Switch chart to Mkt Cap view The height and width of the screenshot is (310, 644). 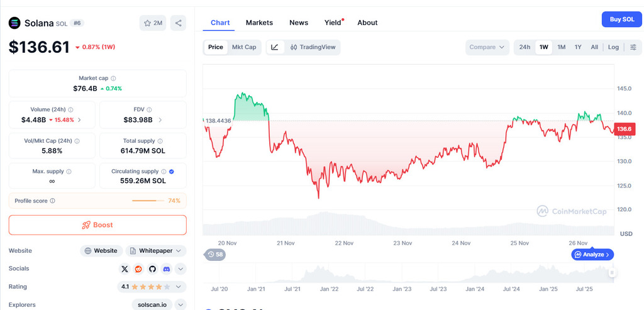tap(244, 47)
